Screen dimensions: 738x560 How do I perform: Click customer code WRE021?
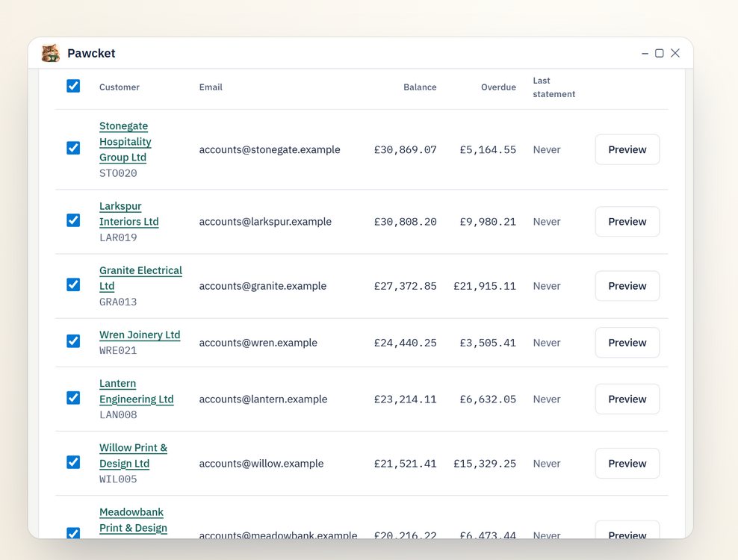tap(118, 351)
